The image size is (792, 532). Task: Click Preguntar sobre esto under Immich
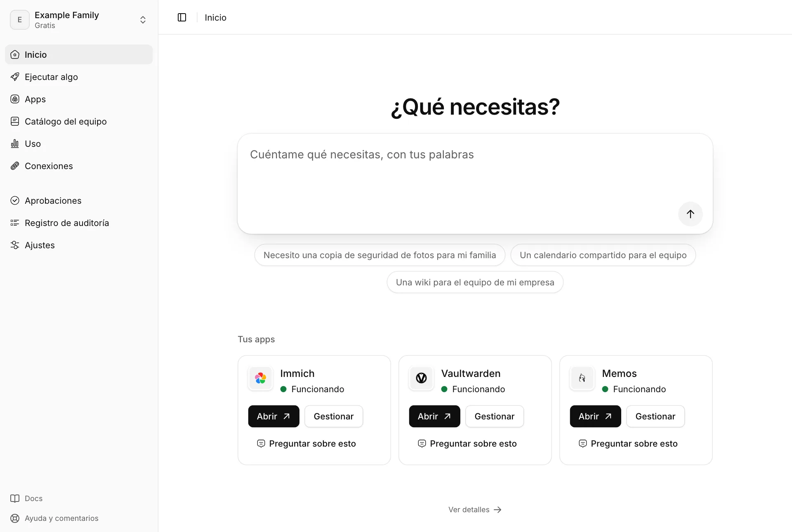coord(306,443)
